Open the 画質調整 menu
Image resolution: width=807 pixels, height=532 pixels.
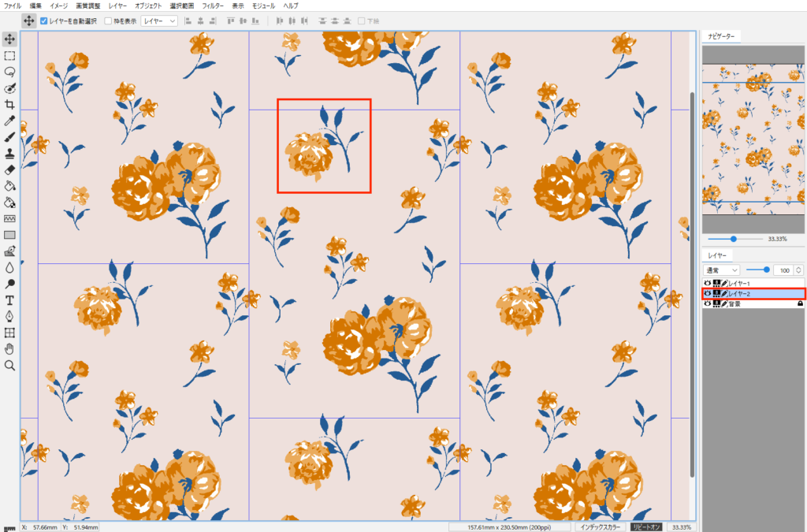[88, 6]
